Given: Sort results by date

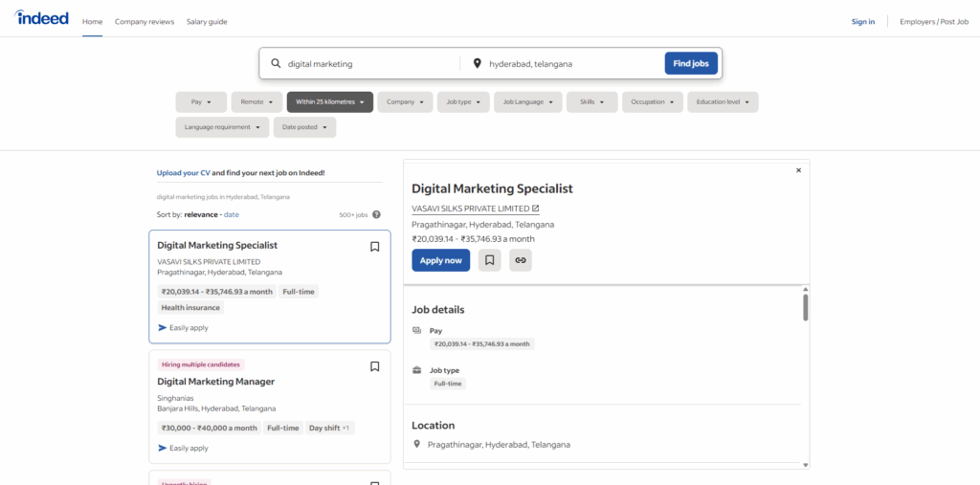Looking at the screenshot, I should [232, 214].
